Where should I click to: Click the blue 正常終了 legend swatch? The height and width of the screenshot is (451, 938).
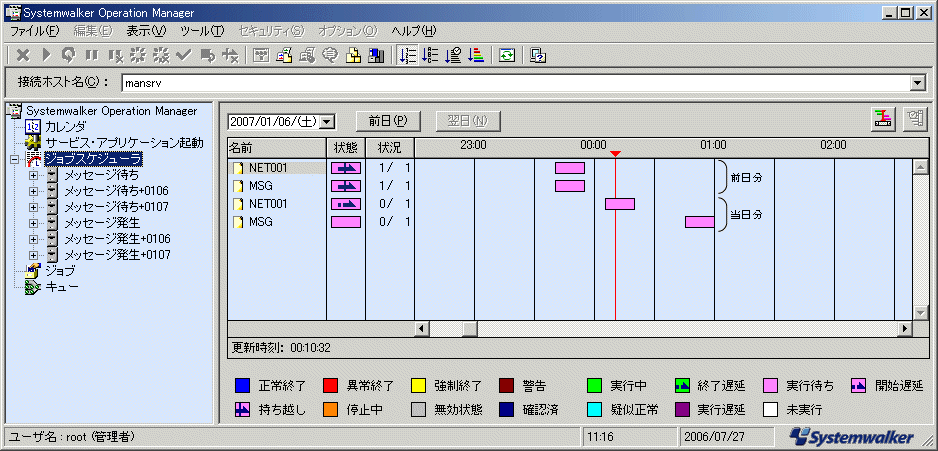pos(242,385)
